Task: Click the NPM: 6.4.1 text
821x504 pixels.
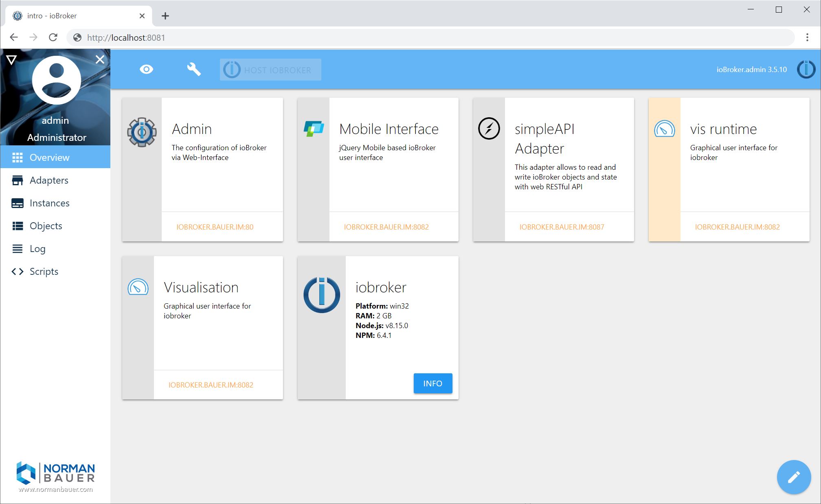Action: pos(373,335)
